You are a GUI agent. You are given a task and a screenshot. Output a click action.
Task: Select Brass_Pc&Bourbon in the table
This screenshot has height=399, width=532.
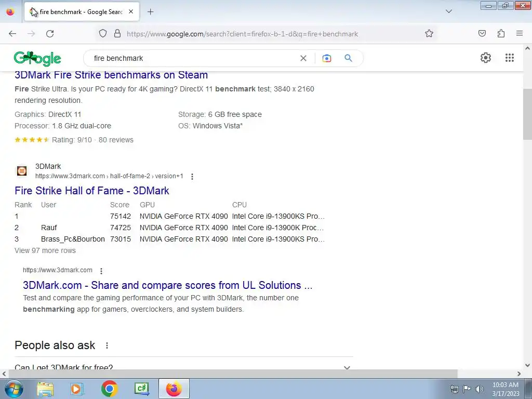click(x=73, y=239)
